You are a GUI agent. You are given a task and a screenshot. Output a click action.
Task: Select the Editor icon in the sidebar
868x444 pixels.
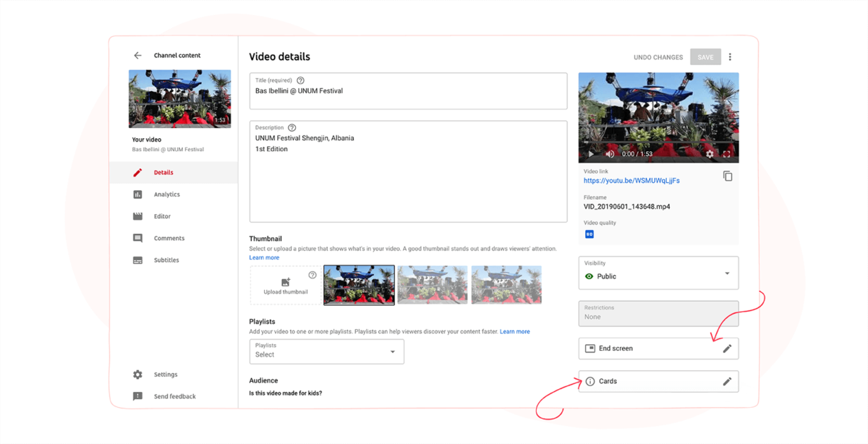(x=138, y=215)
